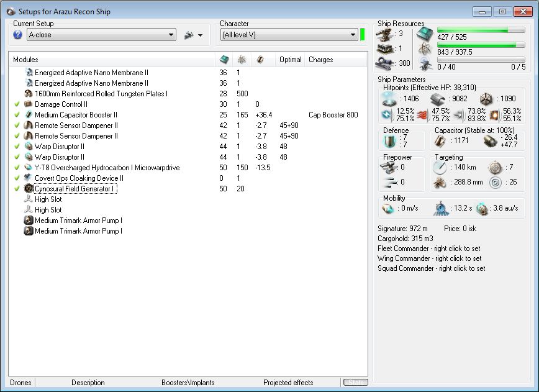539x392 pixels.
Task: Toggle the first Warp Disruptor II checkmark
Action: [17, 147]
